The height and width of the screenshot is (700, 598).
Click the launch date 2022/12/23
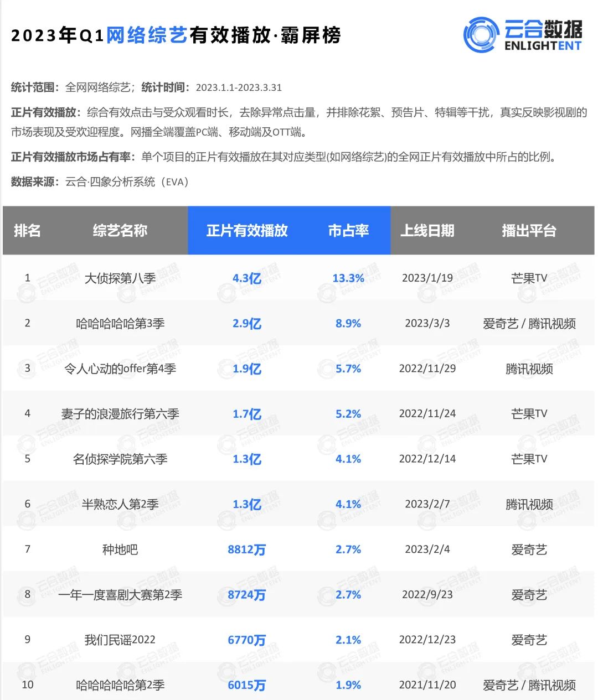[x=427, y=640]
